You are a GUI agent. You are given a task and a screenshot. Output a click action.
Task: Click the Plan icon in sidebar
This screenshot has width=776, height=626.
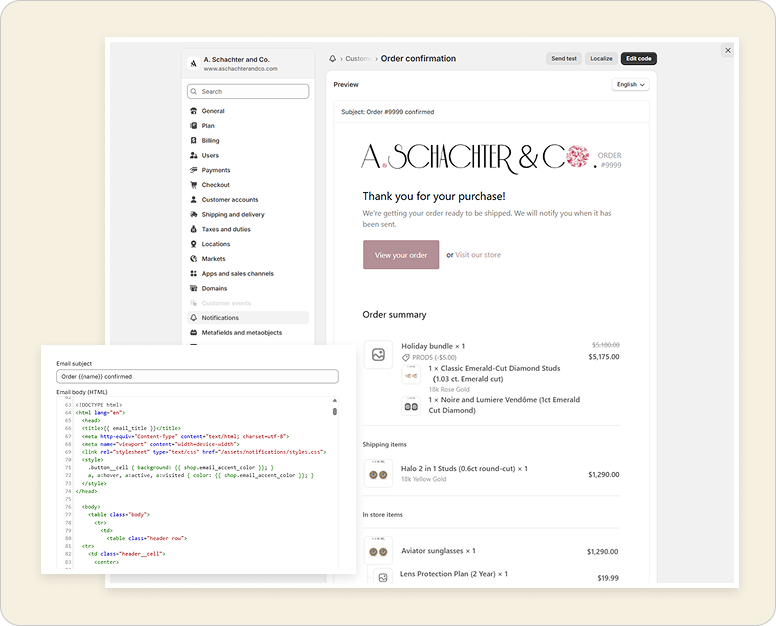[x=194, y=126]
